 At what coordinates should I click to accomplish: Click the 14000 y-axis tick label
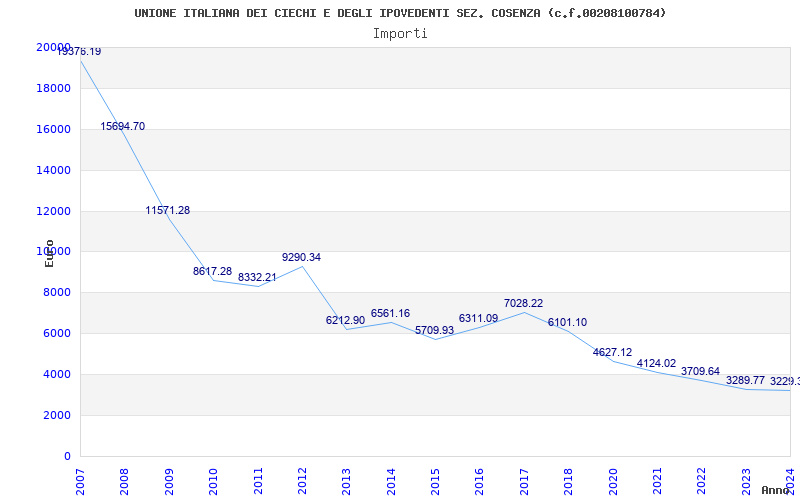(x=53, y=170)
